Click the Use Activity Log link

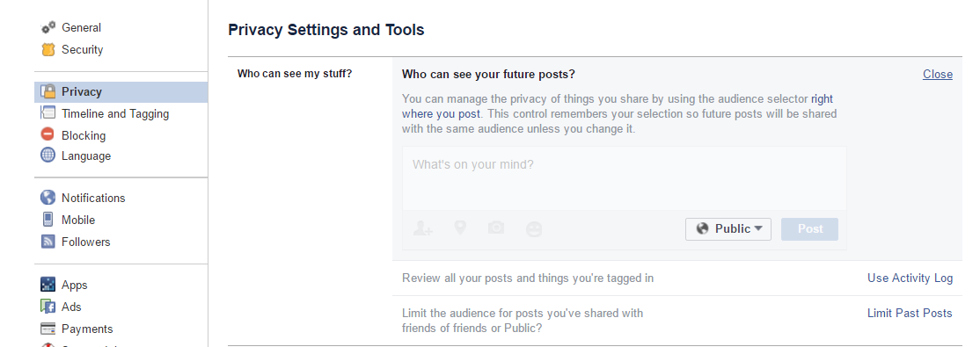pos(910,278)
